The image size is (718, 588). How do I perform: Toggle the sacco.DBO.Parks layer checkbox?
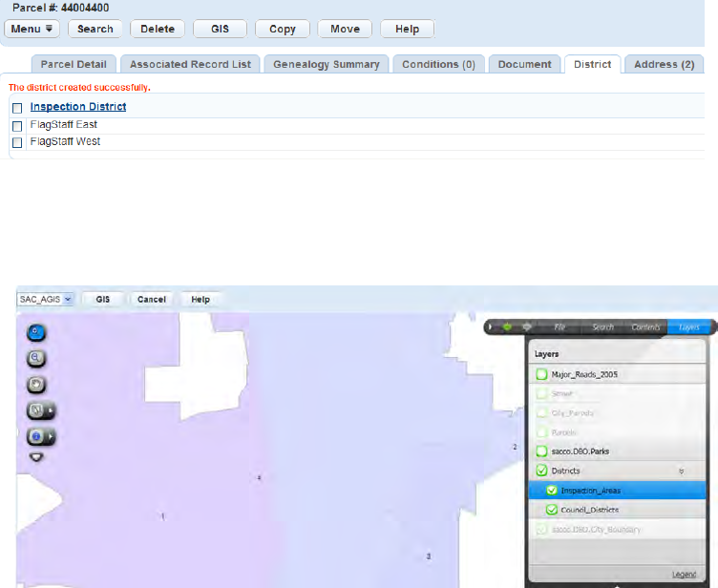click(x=541, y=451)
